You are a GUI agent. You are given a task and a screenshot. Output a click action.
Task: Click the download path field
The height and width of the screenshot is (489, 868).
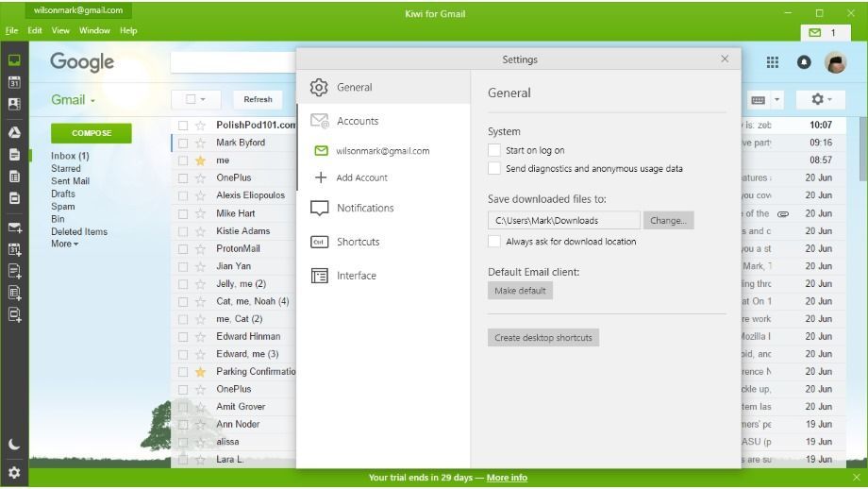coord(563,220)
